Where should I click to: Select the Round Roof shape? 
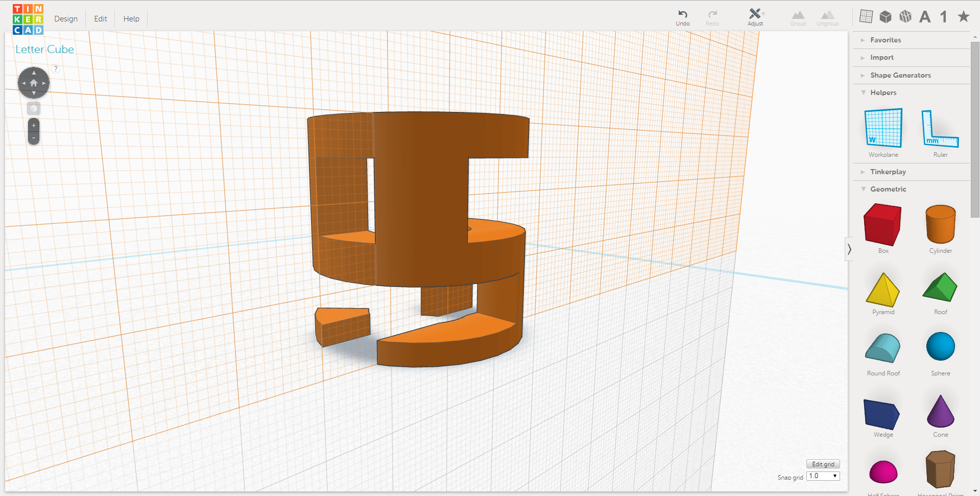click(x=882, y=348)
